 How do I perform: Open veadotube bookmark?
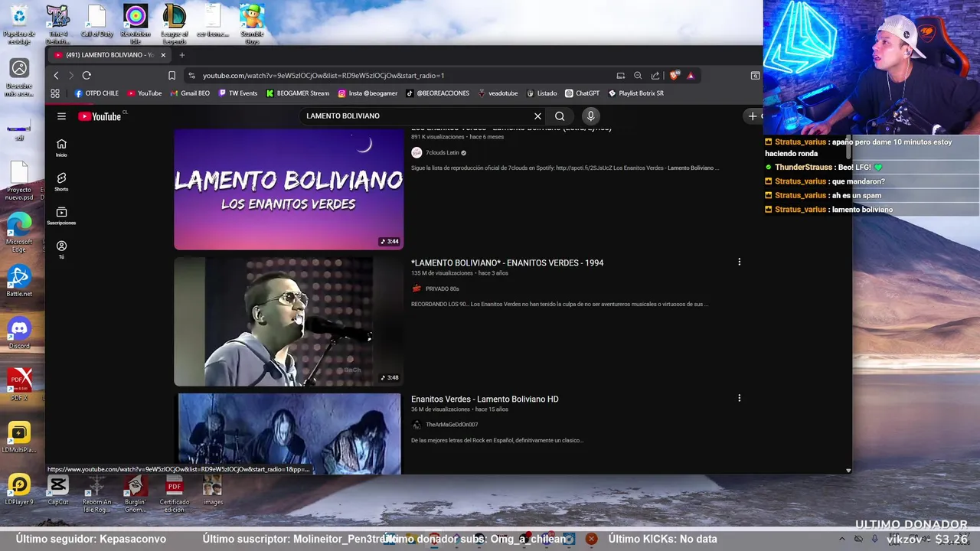point(498,93)
